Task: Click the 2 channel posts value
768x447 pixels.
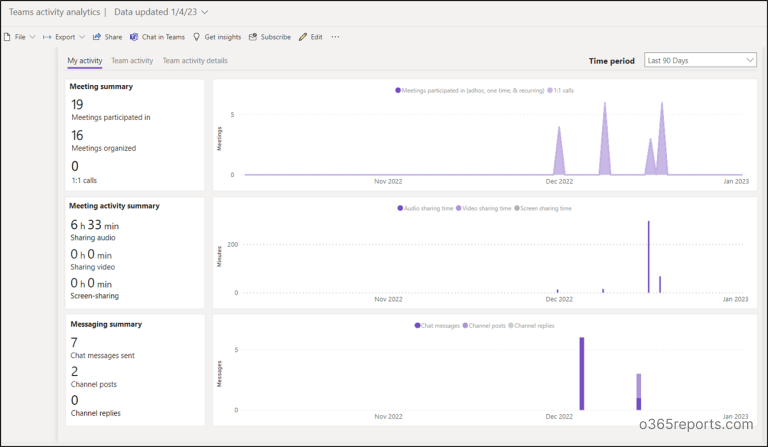Action: click(74, 372)
